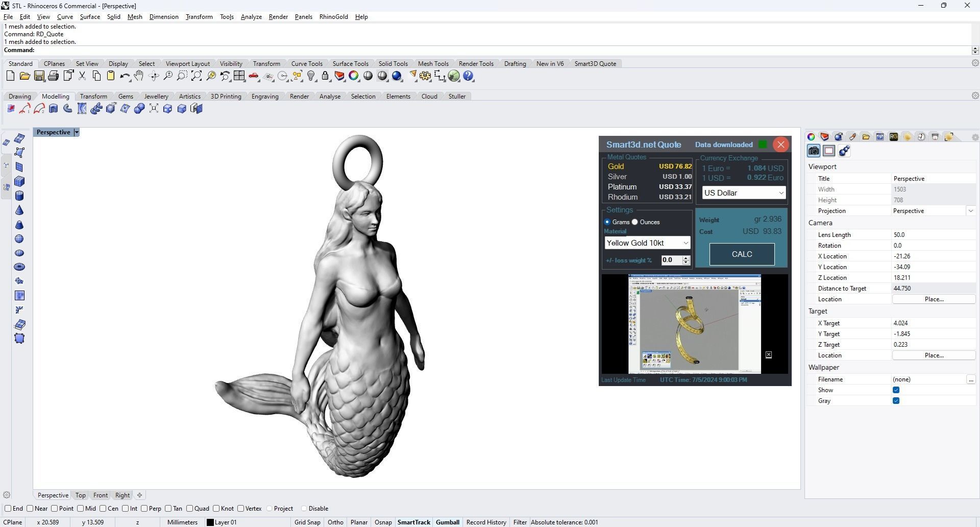Select the Sphere tool in left sidebar
This screenshot has width=980, height=527.
click(19, 238)
